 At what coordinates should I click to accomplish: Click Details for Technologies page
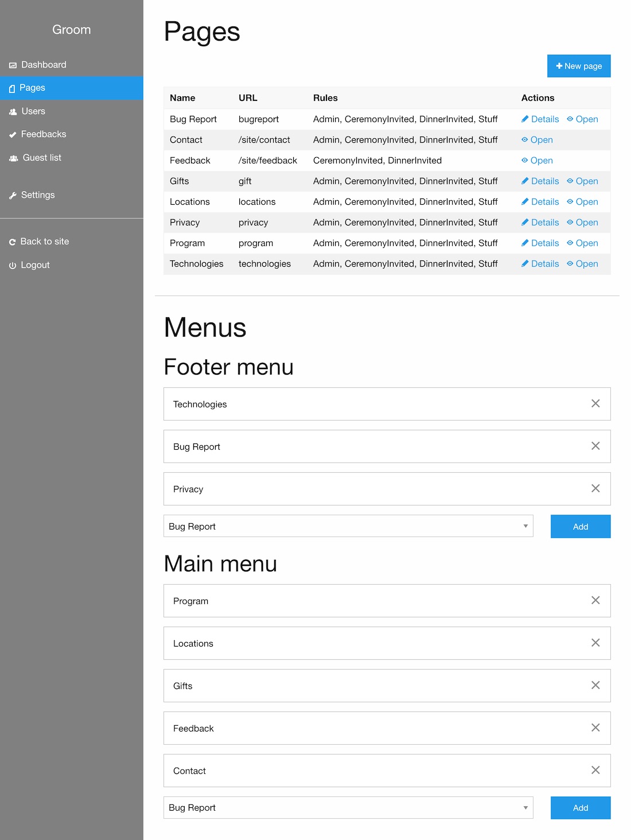coord(540,264)
